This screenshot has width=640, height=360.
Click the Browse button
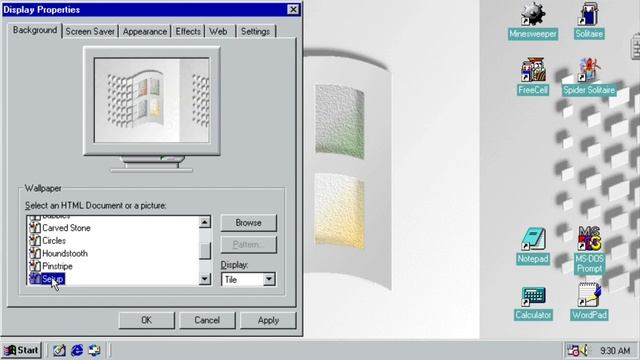pos(249,223)
